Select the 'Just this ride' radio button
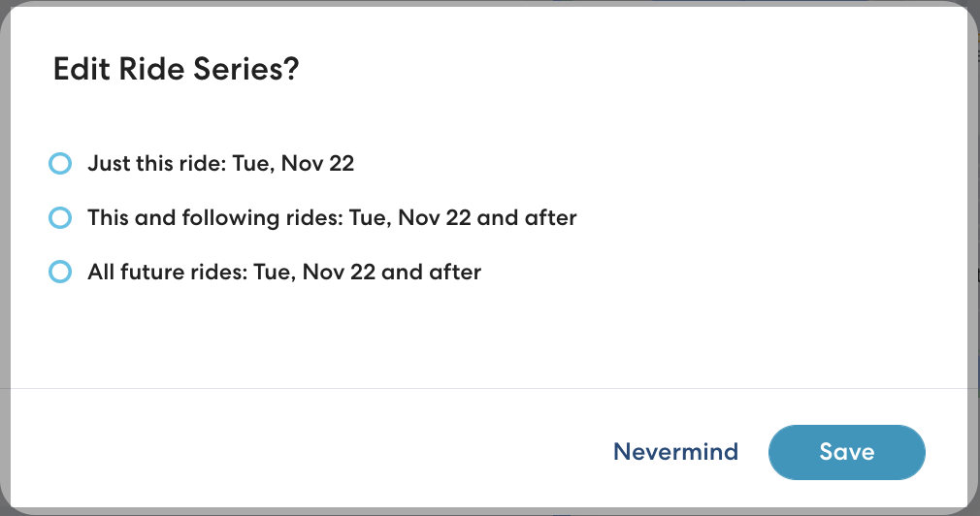The width and height of the screenshot is (980, 516). (x=60, y=164)
